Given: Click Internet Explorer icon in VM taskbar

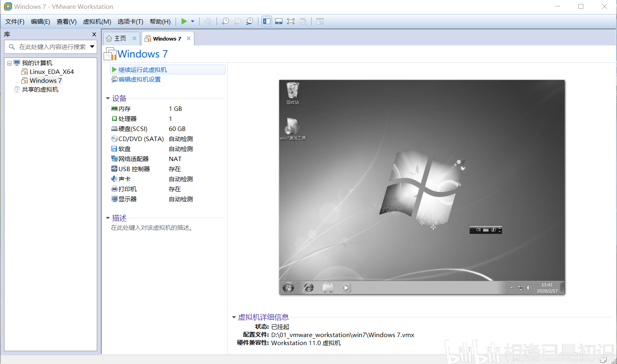Looking at the screenshot, I should click(308, 288).
